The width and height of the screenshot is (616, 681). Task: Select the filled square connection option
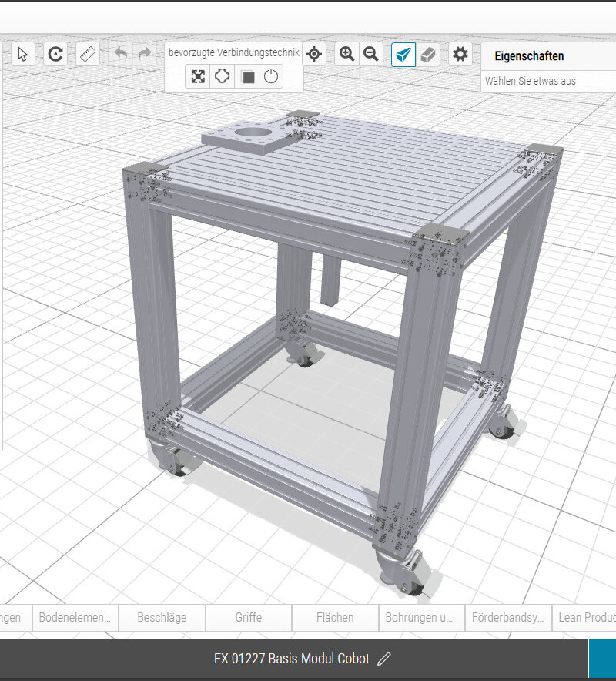(247, 77)
